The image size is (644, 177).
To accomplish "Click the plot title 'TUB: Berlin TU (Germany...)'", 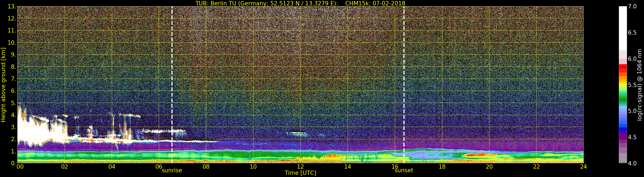I will tap(300, 3).
